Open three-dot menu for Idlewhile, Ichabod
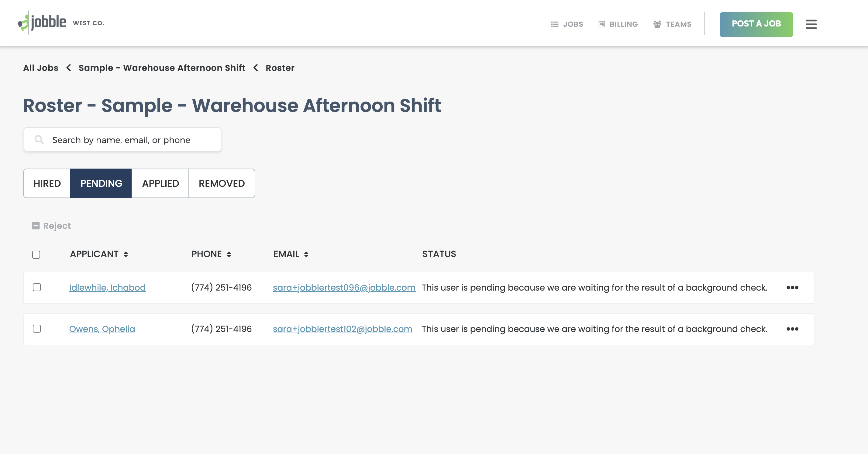 coord(792,288)
